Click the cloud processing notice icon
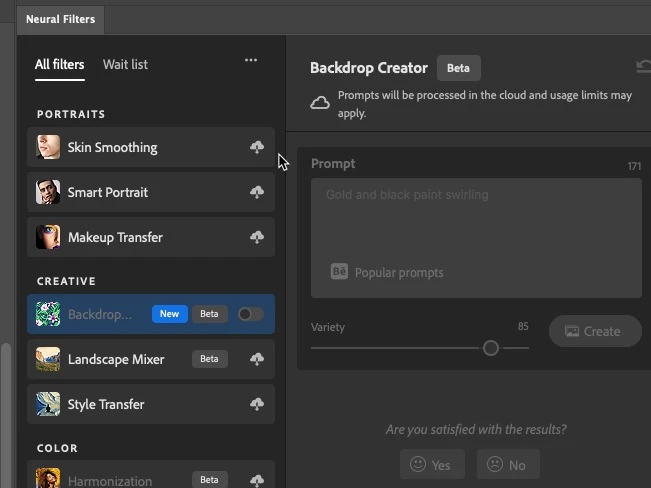 [320, 103]
